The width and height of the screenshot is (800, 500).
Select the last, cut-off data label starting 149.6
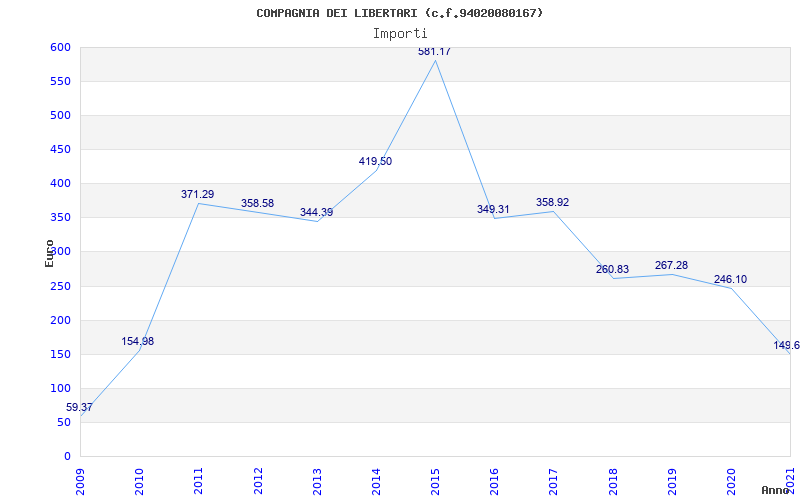786,345
